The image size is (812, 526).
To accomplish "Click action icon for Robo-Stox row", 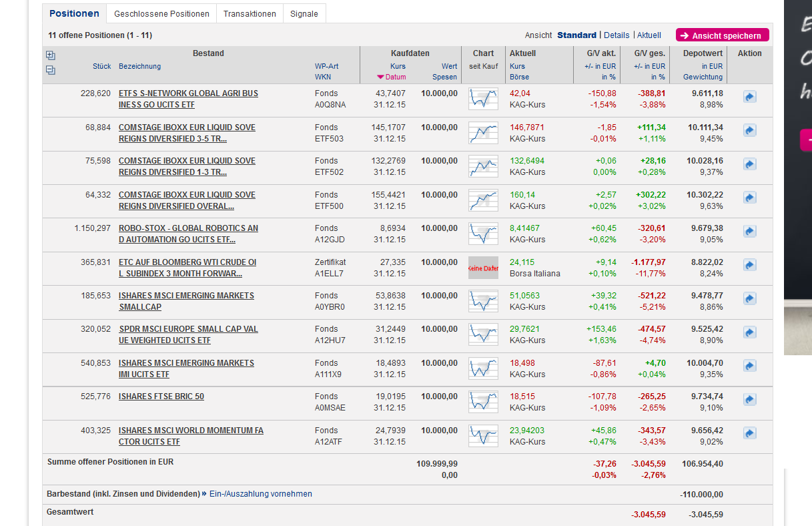I will 749,232.
